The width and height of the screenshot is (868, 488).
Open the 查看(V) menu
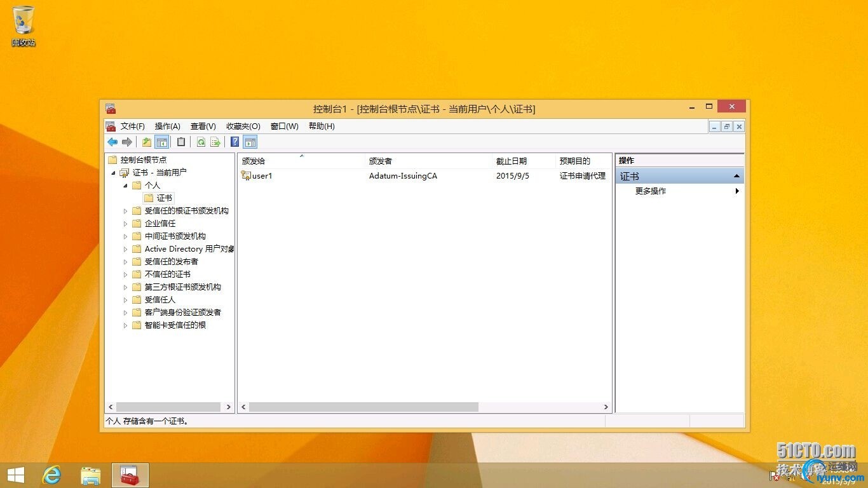[203, 126]
